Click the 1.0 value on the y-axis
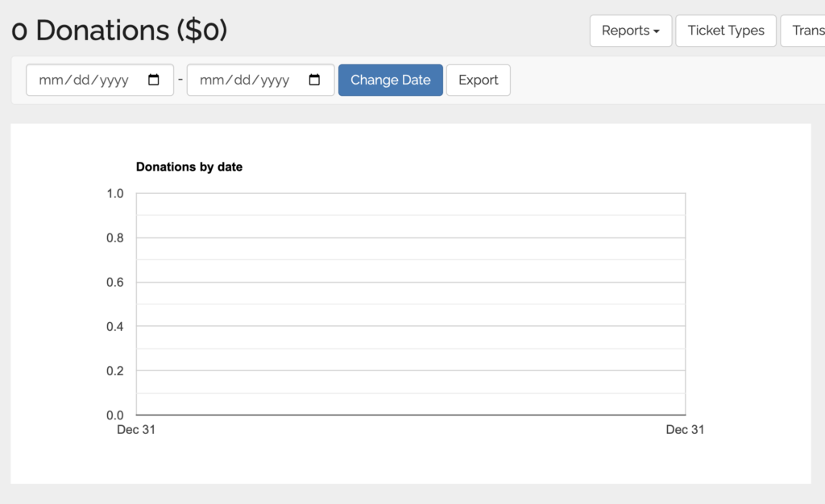825x504 pixels. (115, 193)
